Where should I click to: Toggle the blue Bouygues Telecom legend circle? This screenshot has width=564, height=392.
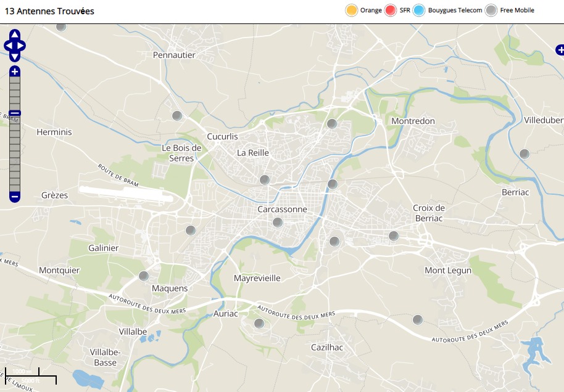point(419,10)
